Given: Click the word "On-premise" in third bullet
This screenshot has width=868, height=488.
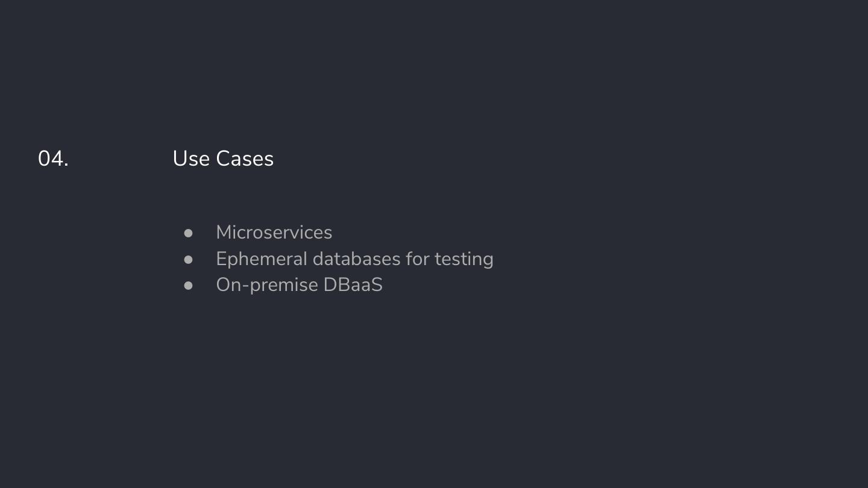Looking at the screenshot, I should coord(266,285).
